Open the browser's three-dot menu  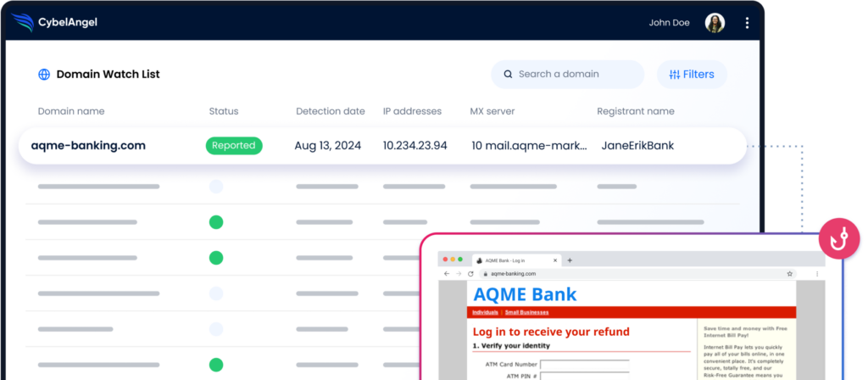(x=817, y=274)
